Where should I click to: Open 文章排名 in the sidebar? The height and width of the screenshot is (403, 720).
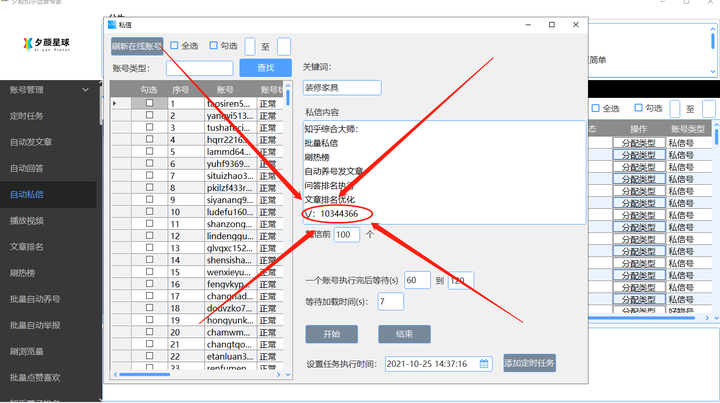pos(27,247)
